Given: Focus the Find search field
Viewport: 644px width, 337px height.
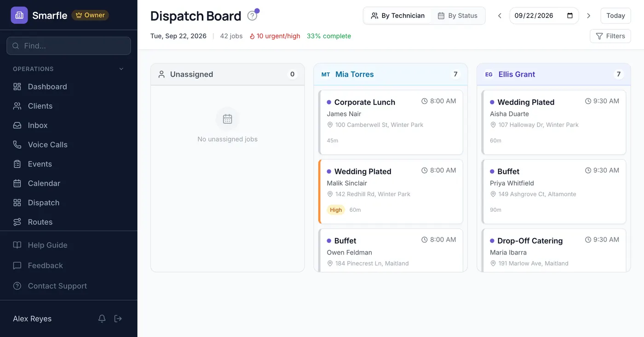Looking at the screenshot, I should click(69, 46).
